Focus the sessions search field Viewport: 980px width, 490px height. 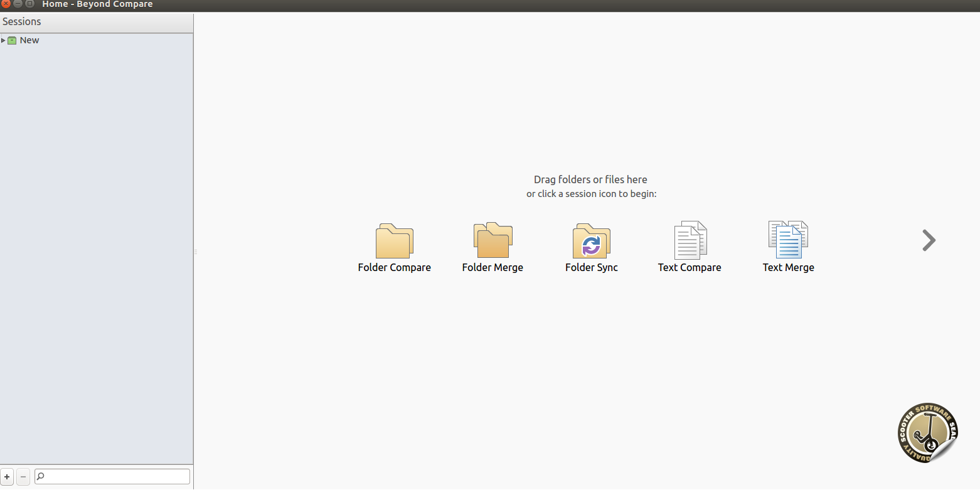[112, 477]
